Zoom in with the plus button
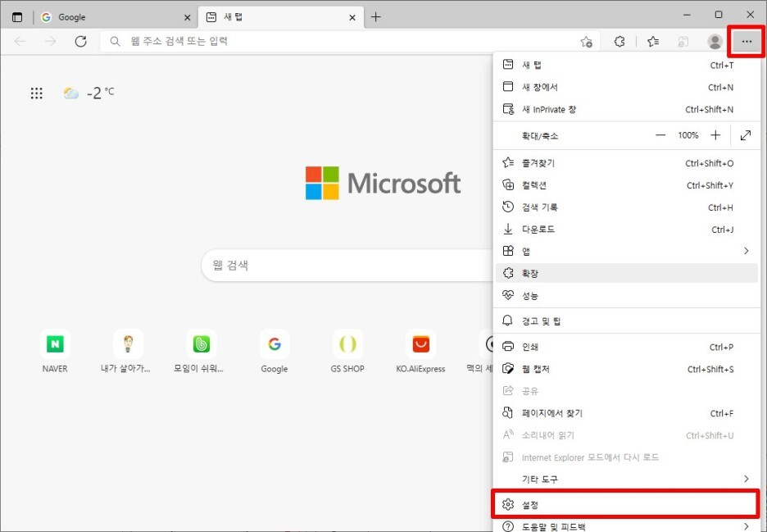The width and height of the screenshot is (767, 532). [715, 135]
